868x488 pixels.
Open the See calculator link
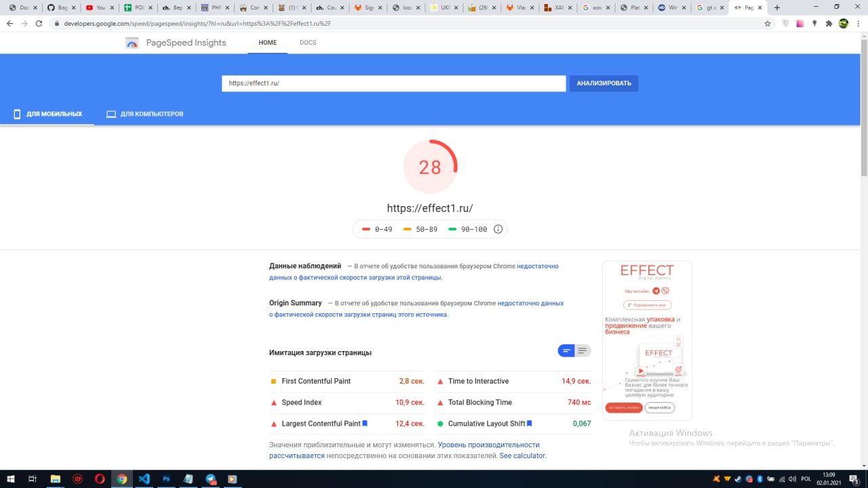522,456
